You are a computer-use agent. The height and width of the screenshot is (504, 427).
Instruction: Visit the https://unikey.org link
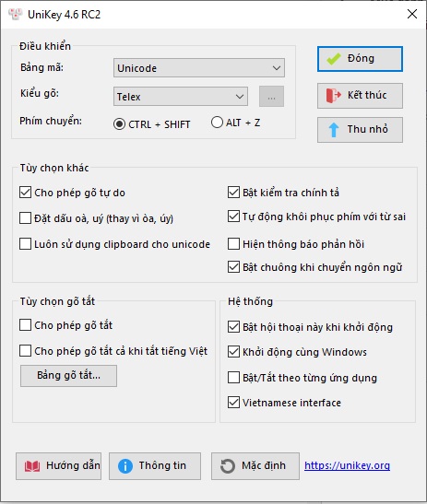(347, 465)
